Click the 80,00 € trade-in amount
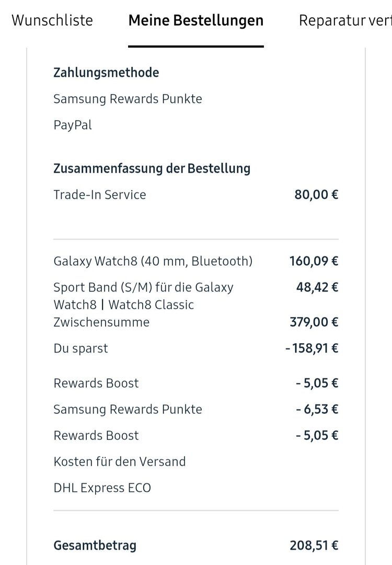This screenshot has height=565, width=392. pos(316,195)
